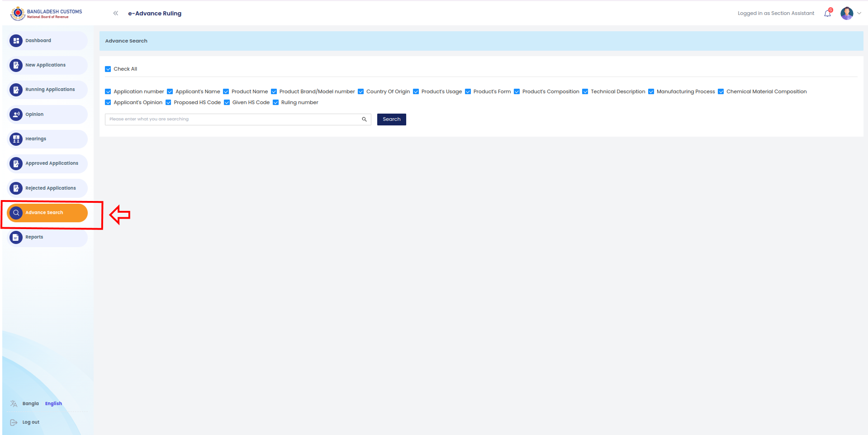Open the Opinion section

point(47,115)
